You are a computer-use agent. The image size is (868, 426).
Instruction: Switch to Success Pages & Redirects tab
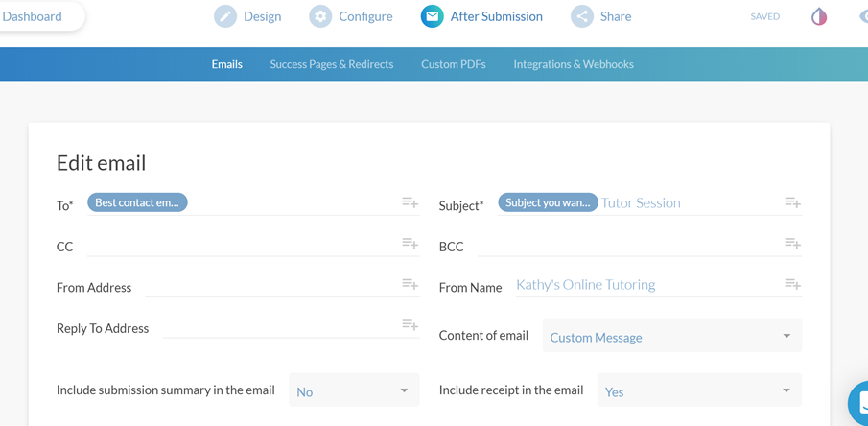pyautogui.click(x=332, y=64)
